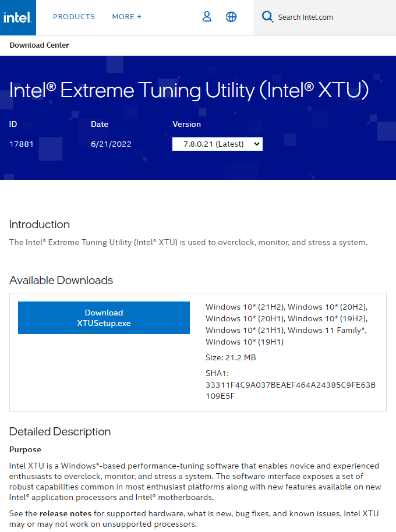
Task: Click the version dropdown chevron arrow
Action: click(x=257, y=144)
